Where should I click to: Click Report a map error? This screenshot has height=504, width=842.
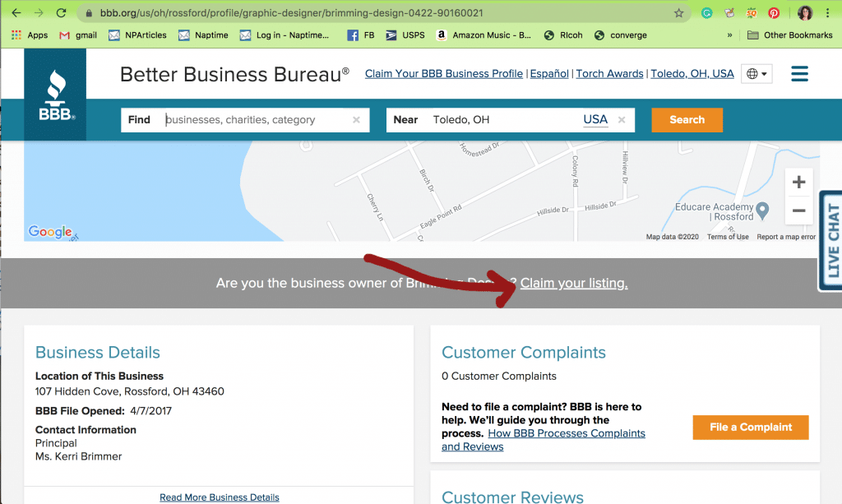point(786,237)
